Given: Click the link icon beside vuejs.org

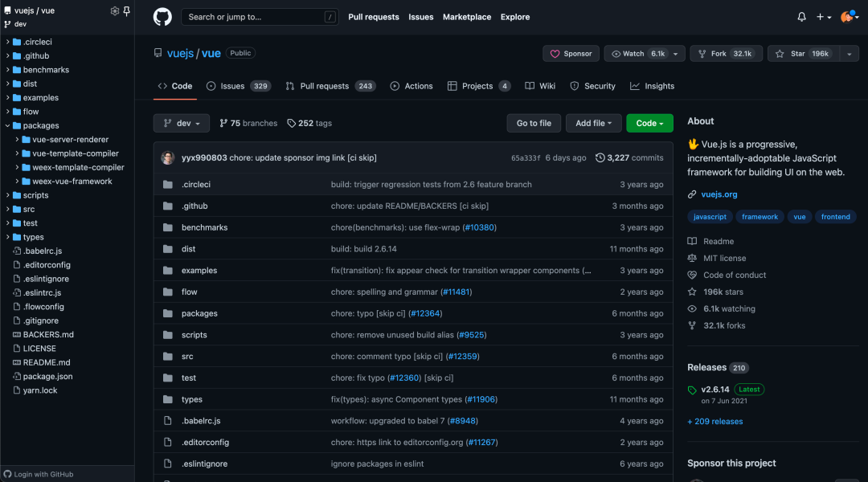Looking at the screenshot, I should pyautogui.click(x=692, y=194).
